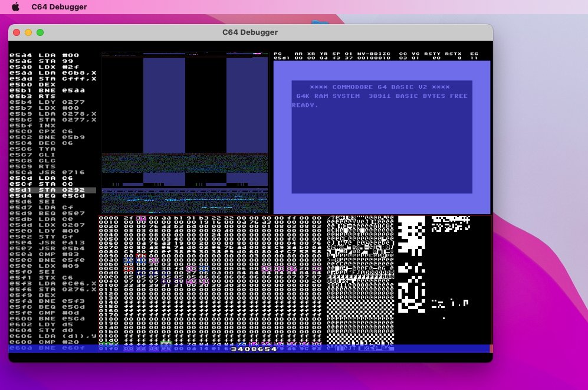588x390 pixels.
Task: Click disassembly line e5d4 BEQ e5cd
Action: [47, 196]
